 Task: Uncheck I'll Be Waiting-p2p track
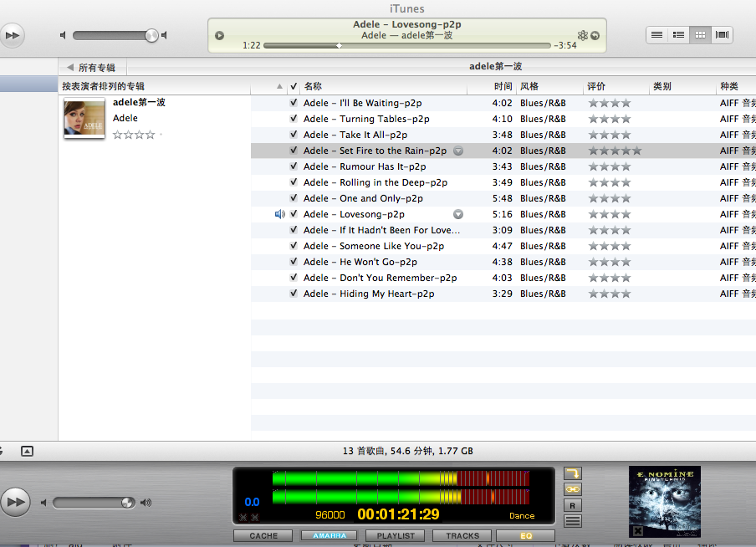pos(294,103)
